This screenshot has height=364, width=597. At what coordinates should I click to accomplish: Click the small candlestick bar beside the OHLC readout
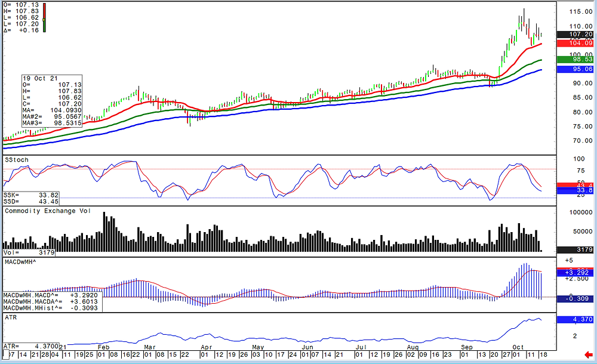[44, 17]
